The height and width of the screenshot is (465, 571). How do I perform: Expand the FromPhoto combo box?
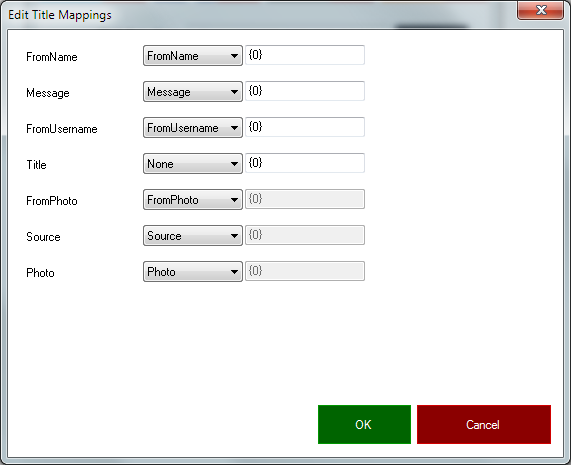193,200
